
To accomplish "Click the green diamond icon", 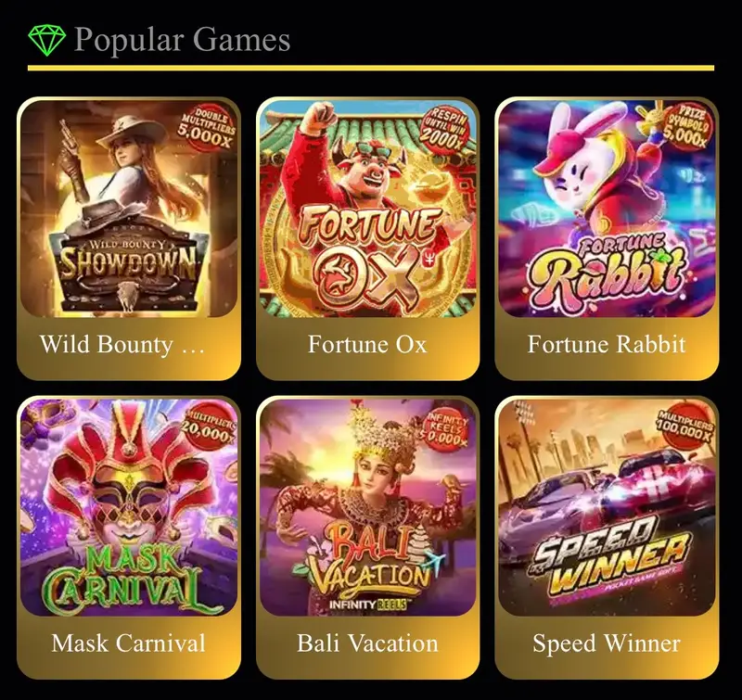I will pyautogui.click(x=47, y=40).
